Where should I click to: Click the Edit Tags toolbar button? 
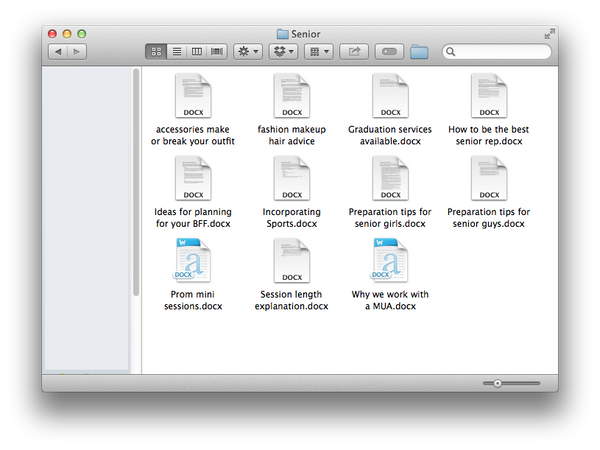point(389,51)
